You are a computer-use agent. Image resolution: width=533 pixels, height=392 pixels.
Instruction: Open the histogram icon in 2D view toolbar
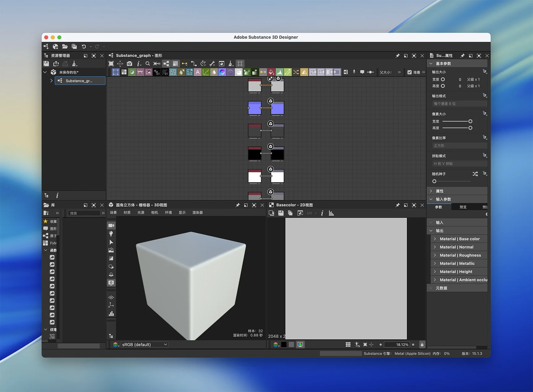[x=331, y=213]
